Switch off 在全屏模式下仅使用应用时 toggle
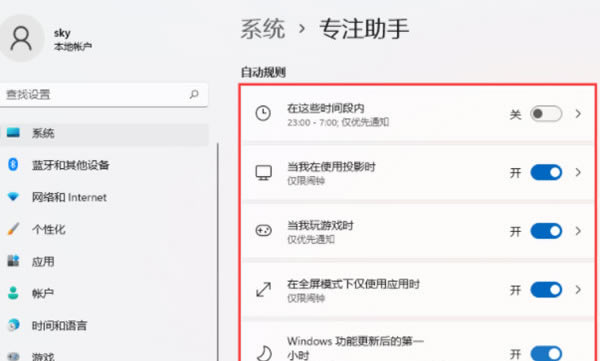 click(546, 290)
